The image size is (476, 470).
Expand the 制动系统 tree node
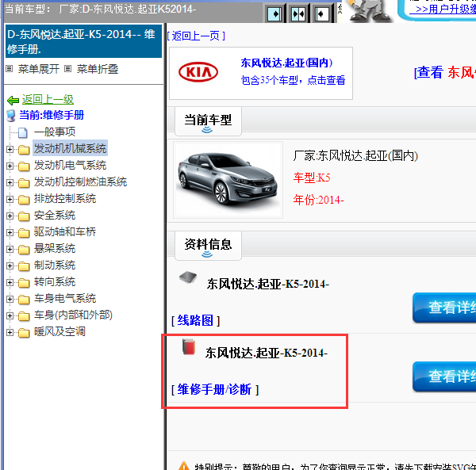(10, 266)
